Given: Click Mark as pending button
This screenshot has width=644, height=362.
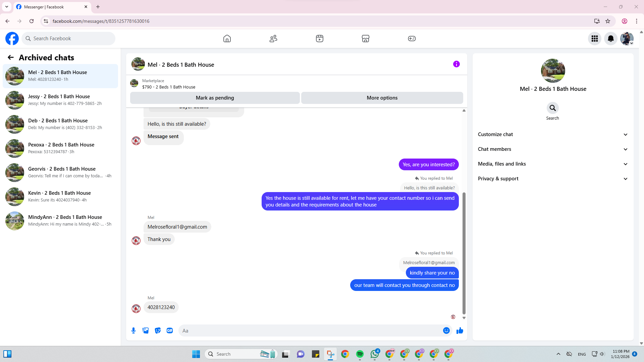Looking at the screenshot, I should coord(215,98).
